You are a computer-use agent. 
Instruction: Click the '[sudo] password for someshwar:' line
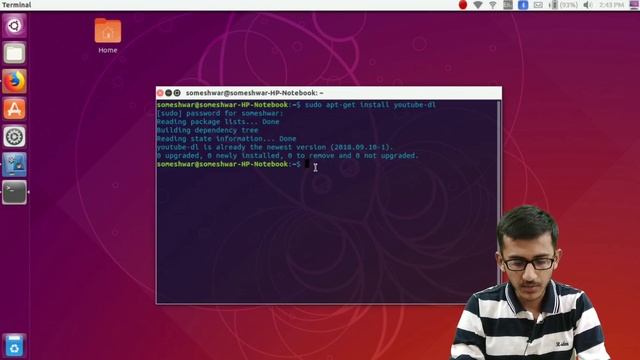point(220,113)
